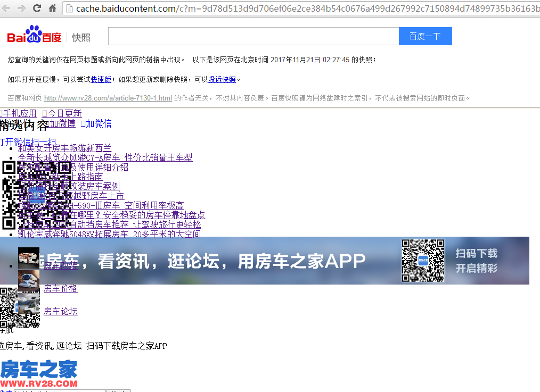Image resolution: width=540 pixels, height=392 pixels.
Task: Click the 手机应用 link
Action: (x=19, y=113)
